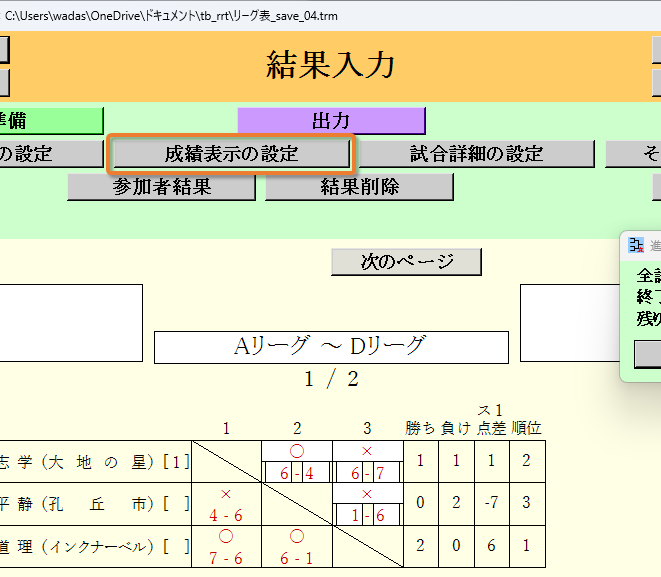Viewport: 661px width, 577px height.
Task: Click the 点差 column header
Action: [x=491, y=428]
